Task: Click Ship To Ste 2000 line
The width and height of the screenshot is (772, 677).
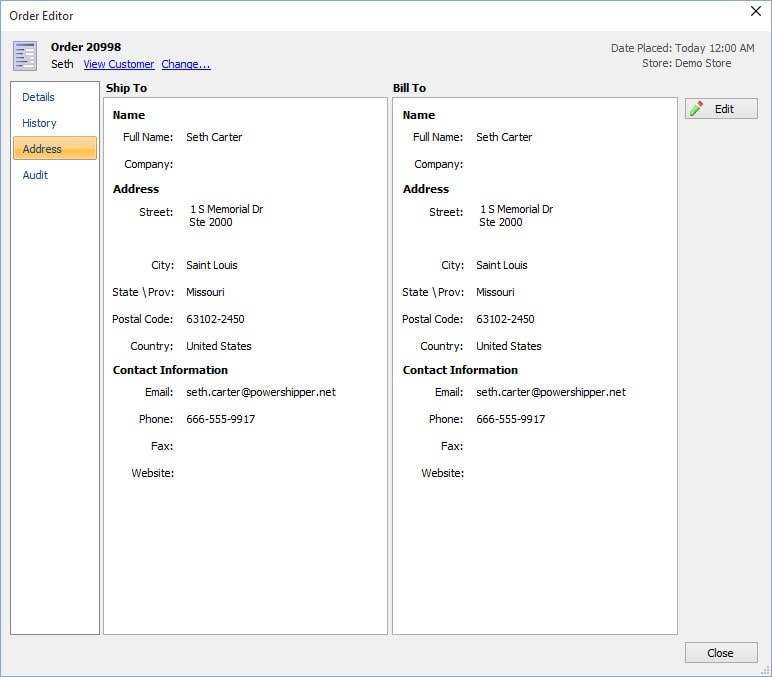Action: coord(211,222)
